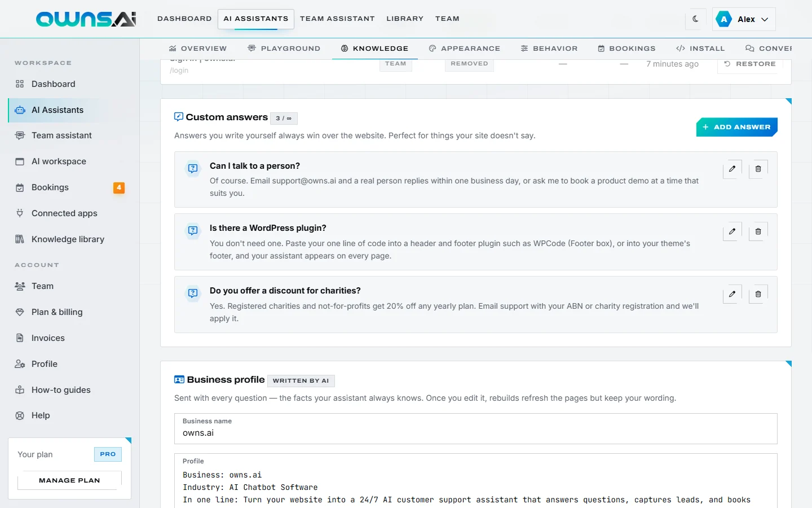
Task: Click into the Profile text area
Action: tap(476, 481)
